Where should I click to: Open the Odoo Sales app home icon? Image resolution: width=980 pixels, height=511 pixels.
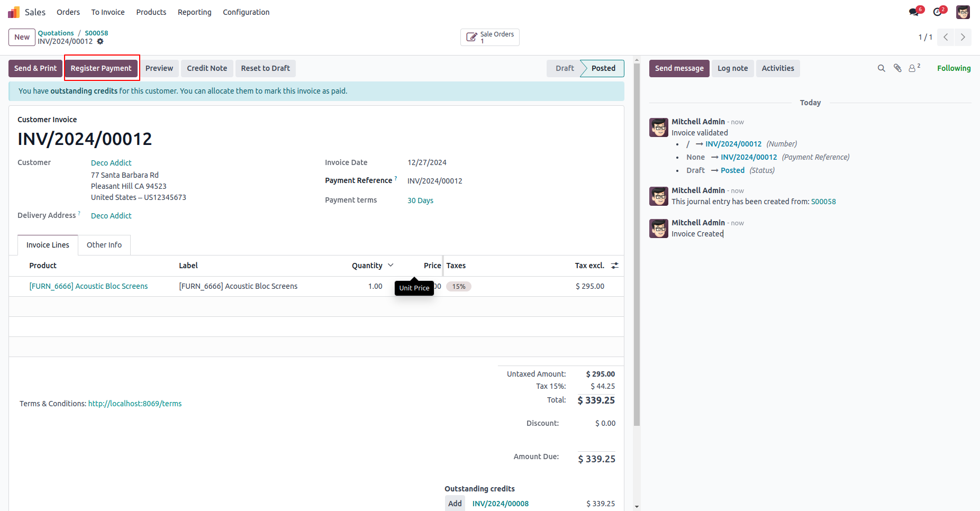point(14,12)
